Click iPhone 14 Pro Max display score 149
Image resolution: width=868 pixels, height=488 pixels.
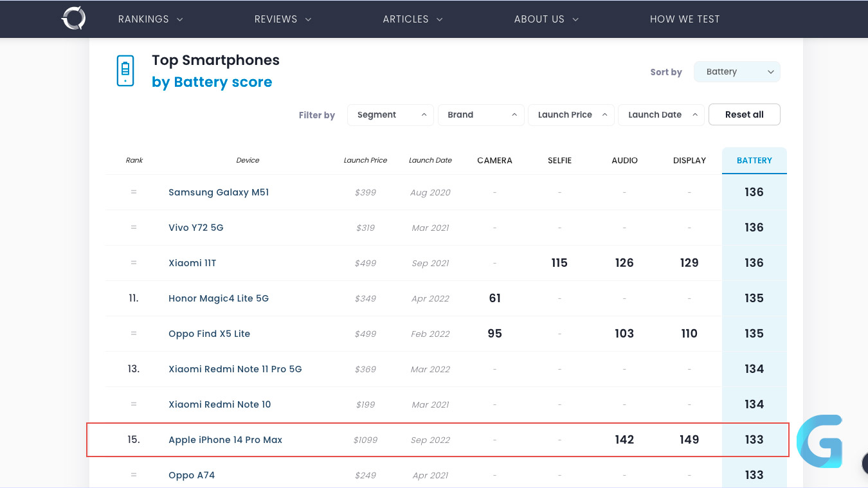click(689, 440)
